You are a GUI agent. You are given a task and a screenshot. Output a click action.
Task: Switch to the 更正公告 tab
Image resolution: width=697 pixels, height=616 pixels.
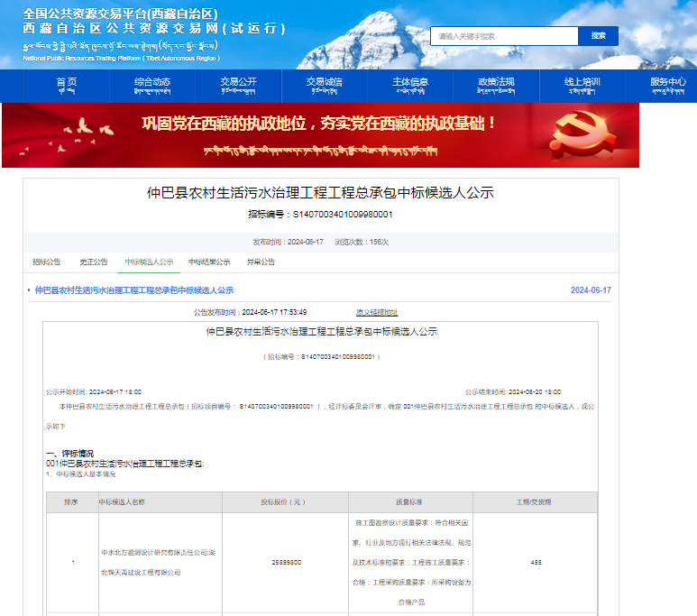[x=94, y=262]
